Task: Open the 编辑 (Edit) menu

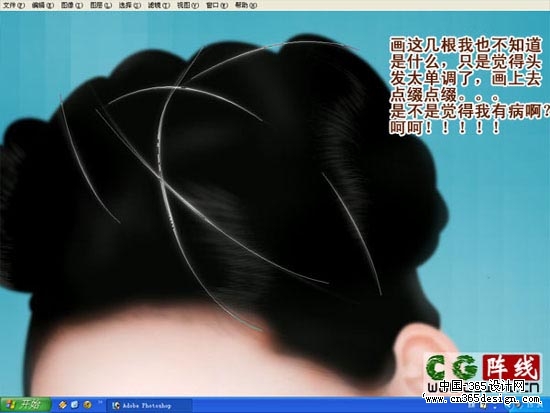Action: pyautogui.click(x=43, y=5)
